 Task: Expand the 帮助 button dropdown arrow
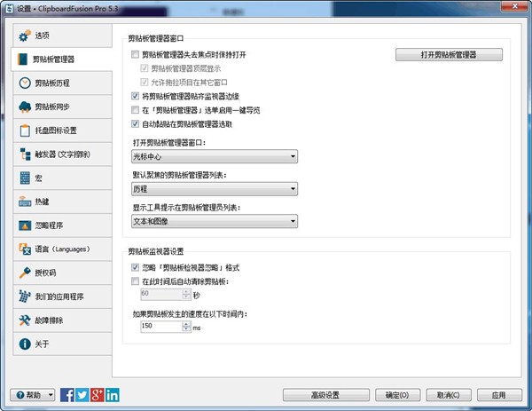pyautogui.click(x=51, y=395)
